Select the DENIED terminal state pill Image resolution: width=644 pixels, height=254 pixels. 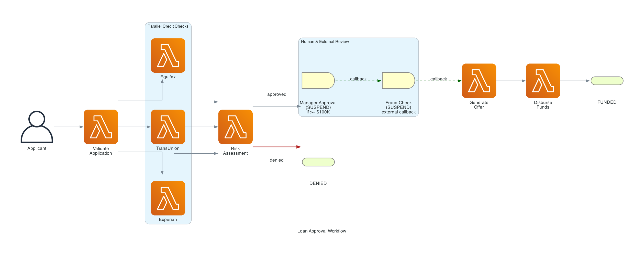318,162
